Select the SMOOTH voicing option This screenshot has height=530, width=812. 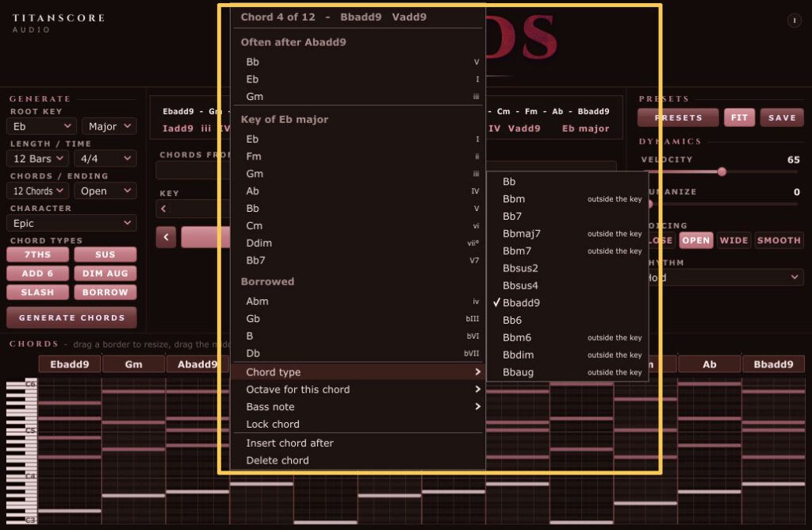[x=779, y=240]
